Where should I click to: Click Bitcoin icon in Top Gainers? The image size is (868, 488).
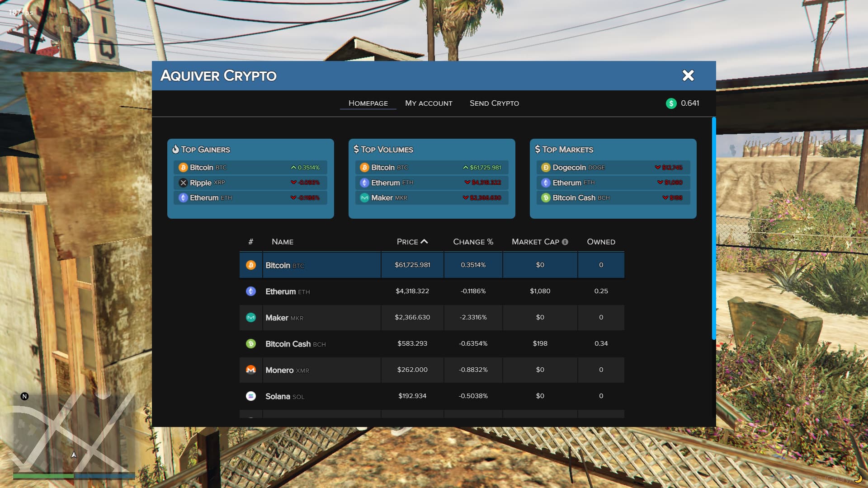pyautogui.click(x=183, y=168)
